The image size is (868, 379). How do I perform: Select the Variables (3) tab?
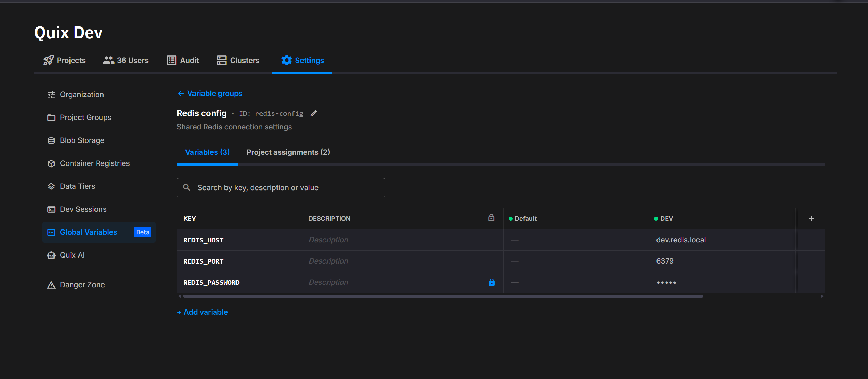click(207, 152)
